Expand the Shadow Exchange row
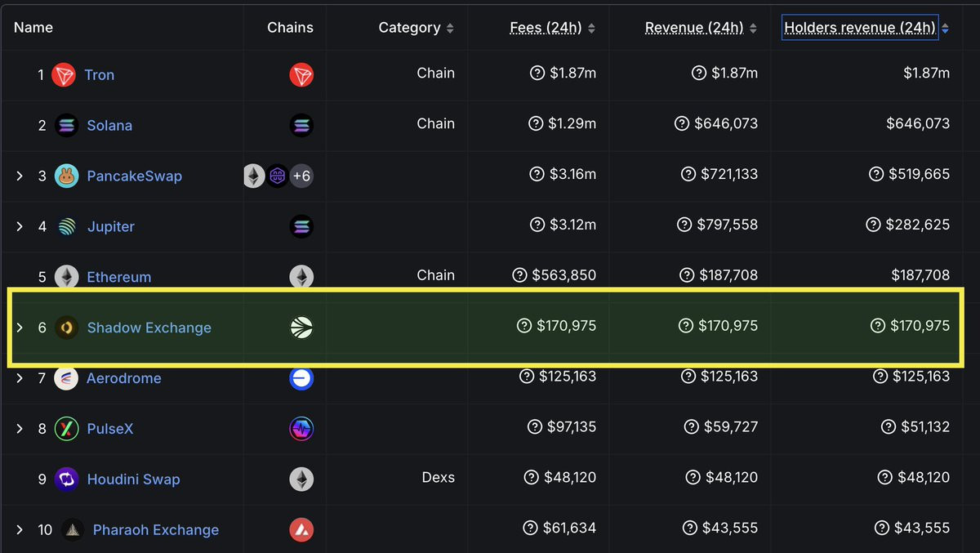 20,328
